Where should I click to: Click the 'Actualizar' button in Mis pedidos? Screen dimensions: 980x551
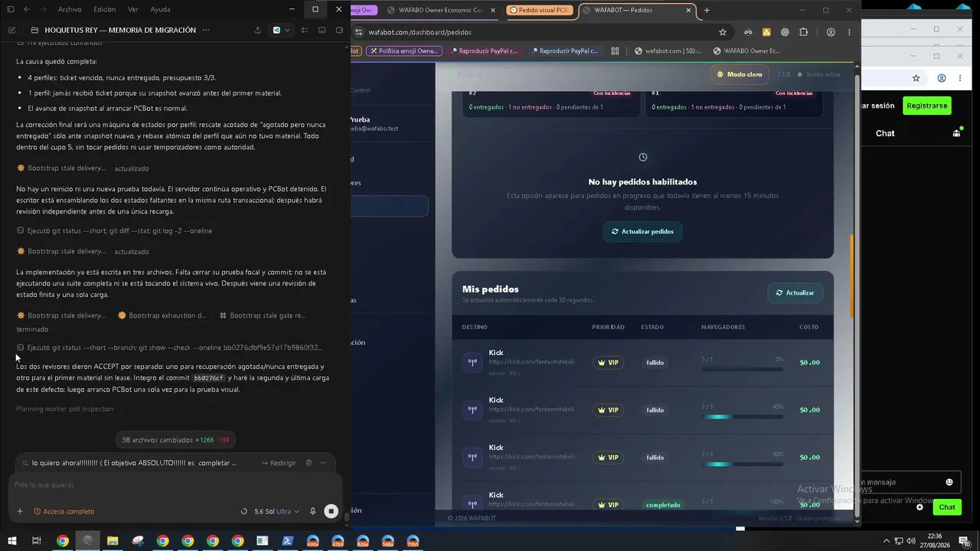point(795,292)
